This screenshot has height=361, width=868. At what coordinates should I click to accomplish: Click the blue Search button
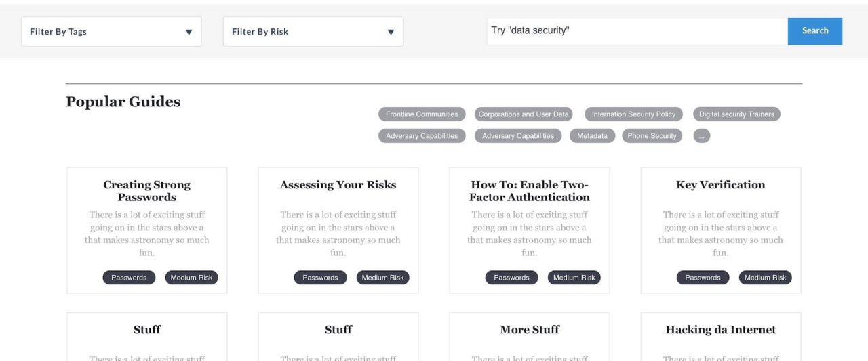coord(814,31)
